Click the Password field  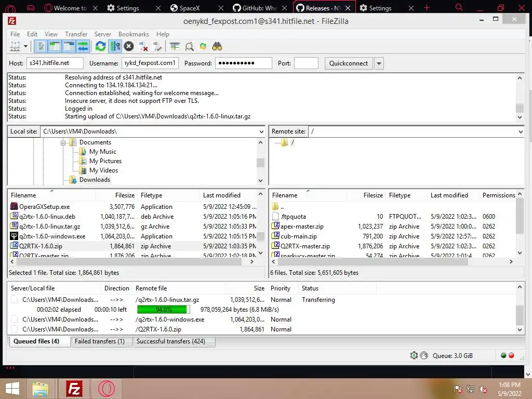pos(244,63)
